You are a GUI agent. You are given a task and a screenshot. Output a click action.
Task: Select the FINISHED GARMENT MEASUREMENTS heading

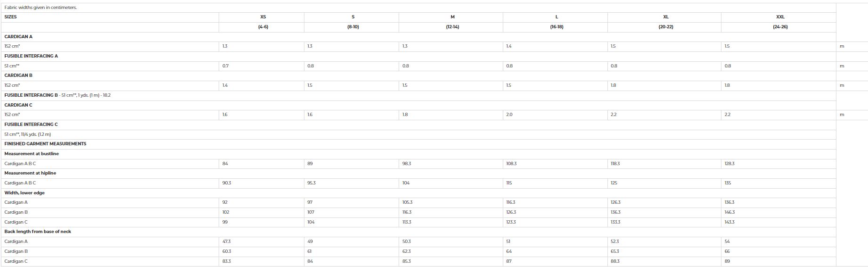(x=45, y=144)
